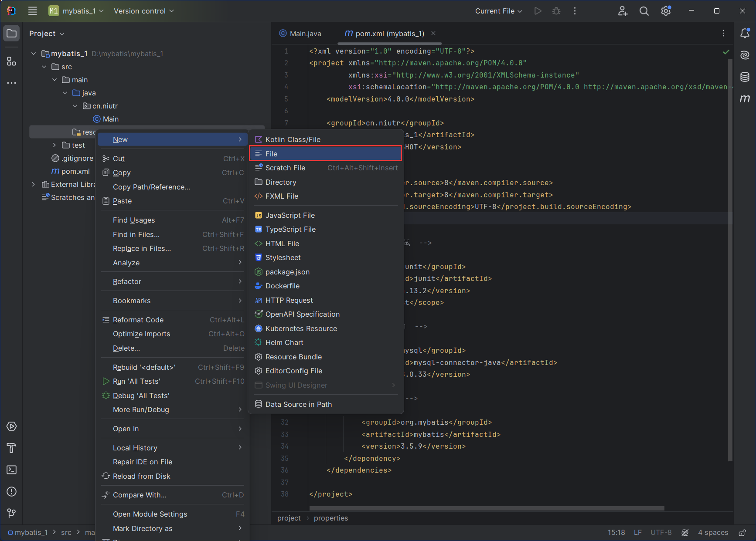
Task: Open the Git version control tool icon
Action: [12, 513]
